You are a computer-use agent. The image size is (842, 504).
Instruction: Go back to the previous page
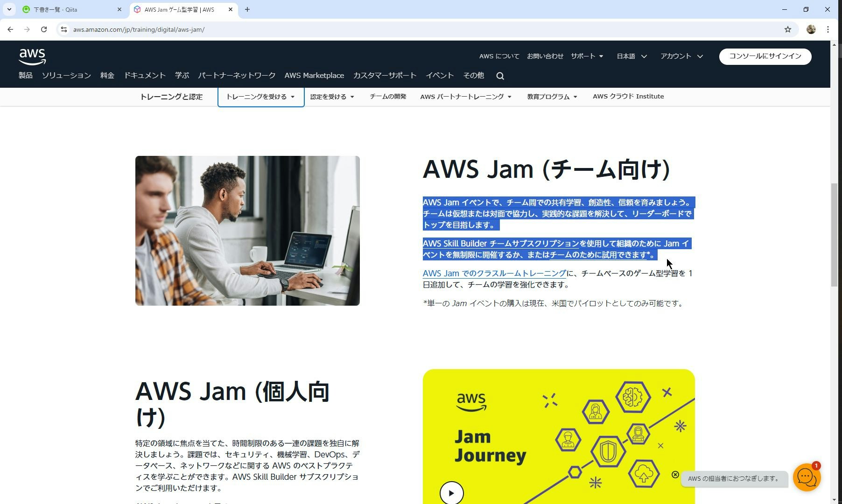tap(10, 29)
